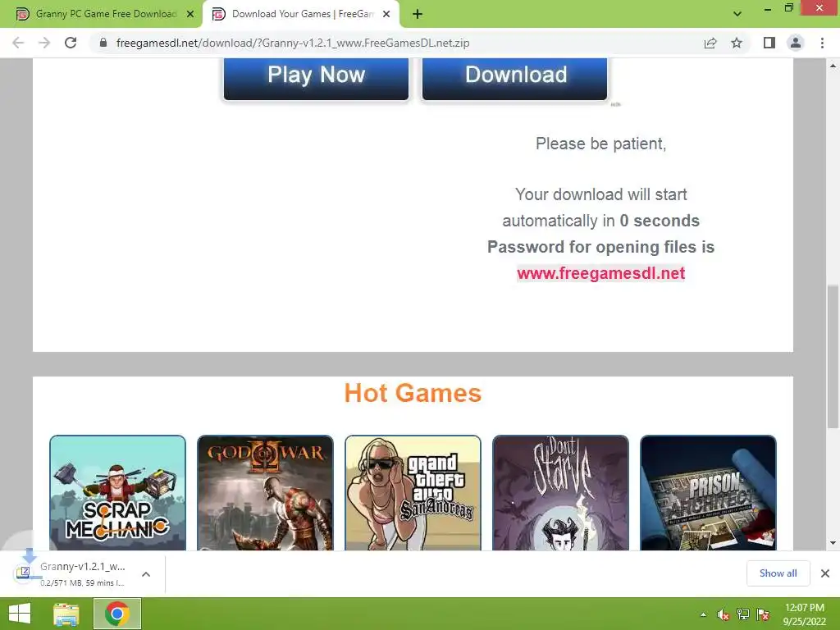840x630 pixels.
Task: Click the taskbar clock 12:07 PM
Action: 804,608
